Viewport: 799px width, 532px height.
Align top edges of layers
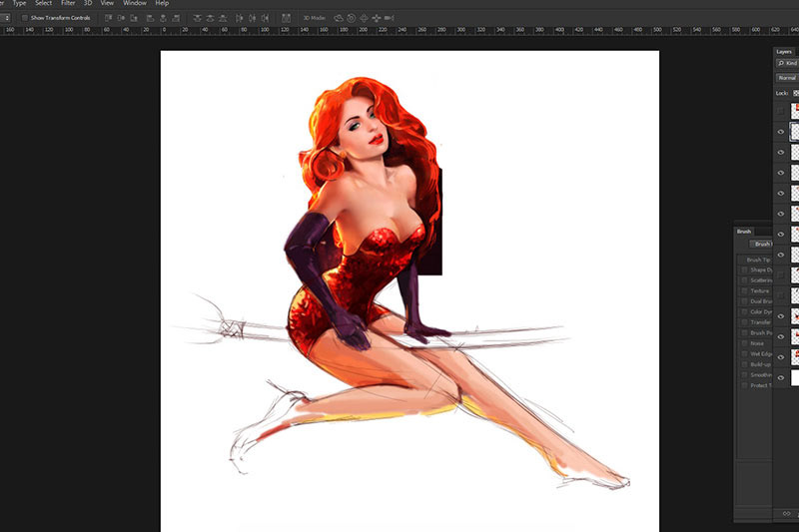[108, 18]
